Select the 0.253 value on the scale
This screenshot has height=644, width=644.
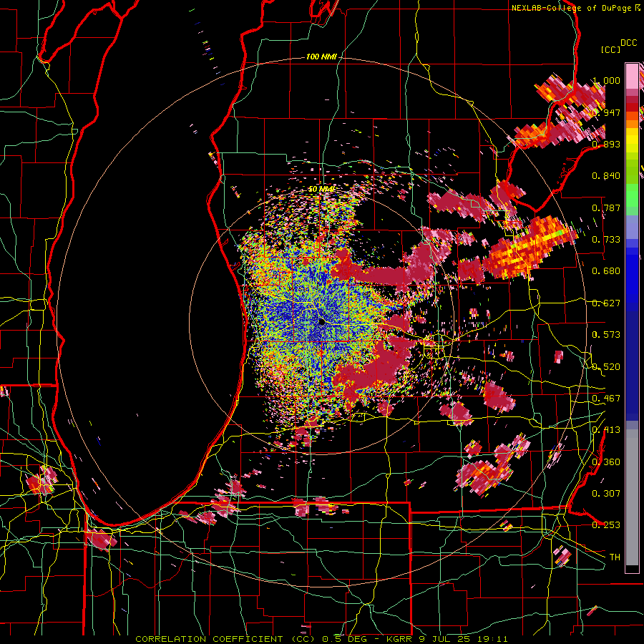point(606,525)
